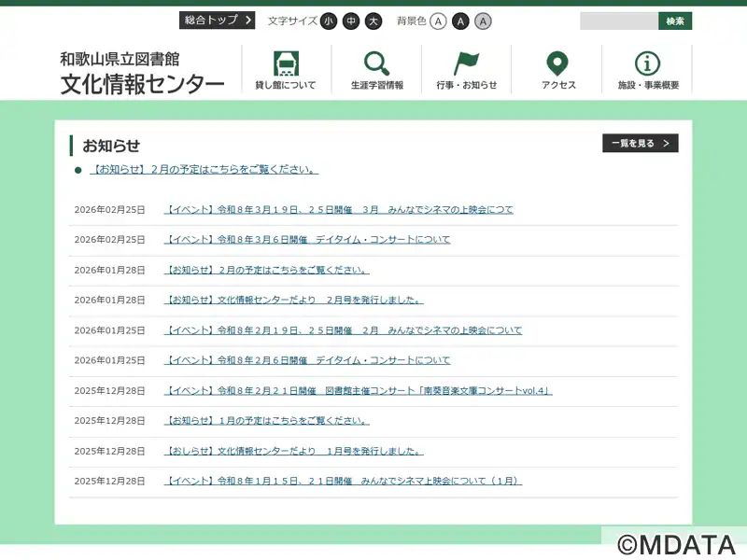Set font size to medium (中)
This screenshot has width=747, height=560.
(x=351, y=21)
